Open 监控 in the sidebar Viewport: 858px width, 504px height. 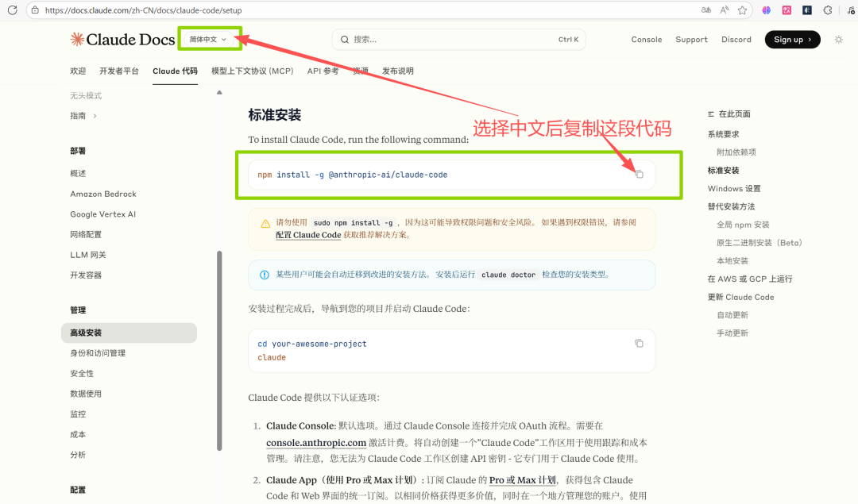tap(78, 414)
